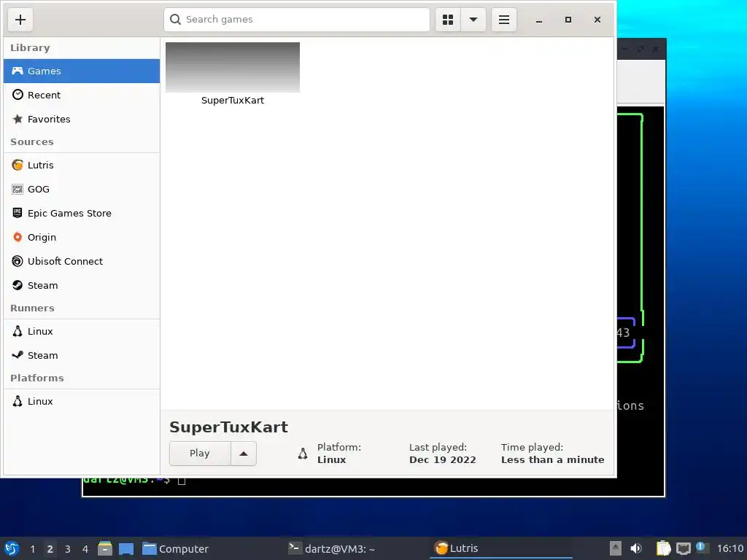This screenshot has width=747, height=560.
Task: Select Origin source
Action: [82, 237]
